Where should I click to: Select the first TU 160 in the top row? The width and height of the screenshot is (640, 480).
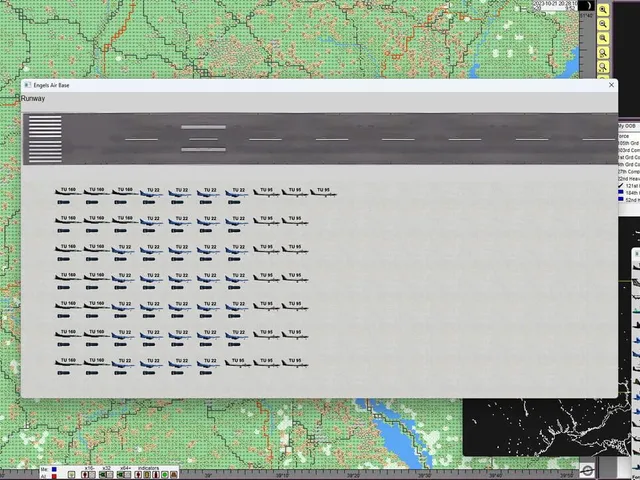pyautogui.click(x=68, y=192)
